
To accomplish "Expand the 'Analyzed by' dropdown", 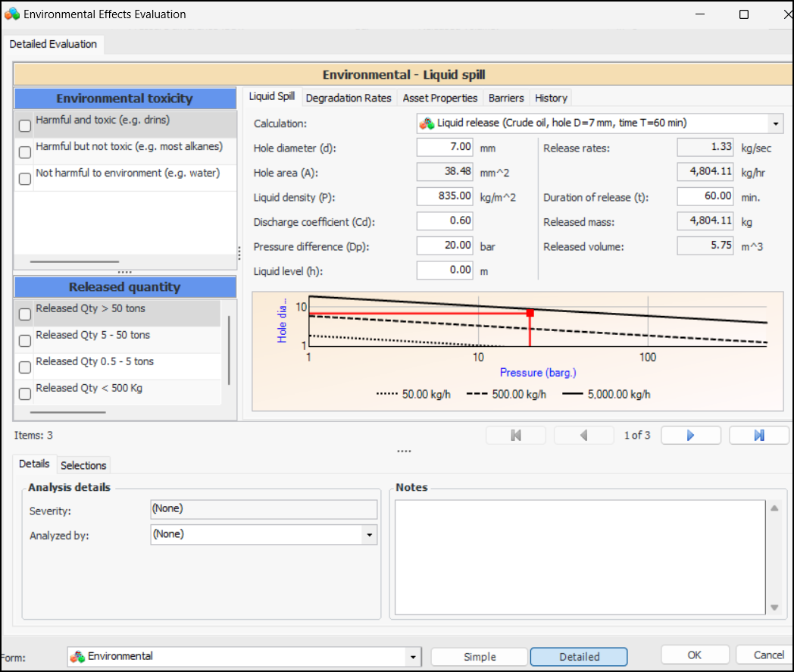I will click(369, 535).
